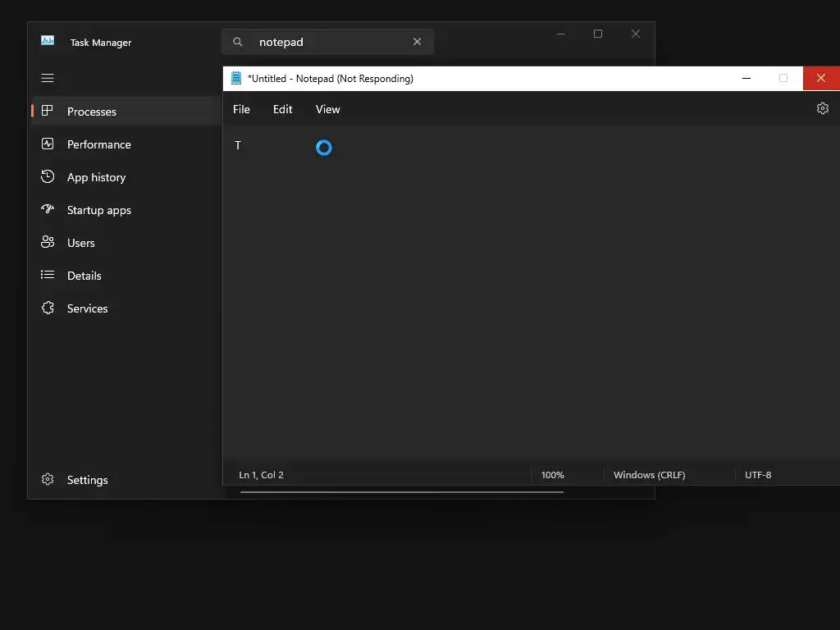Open the Services page

pos(126,308)
